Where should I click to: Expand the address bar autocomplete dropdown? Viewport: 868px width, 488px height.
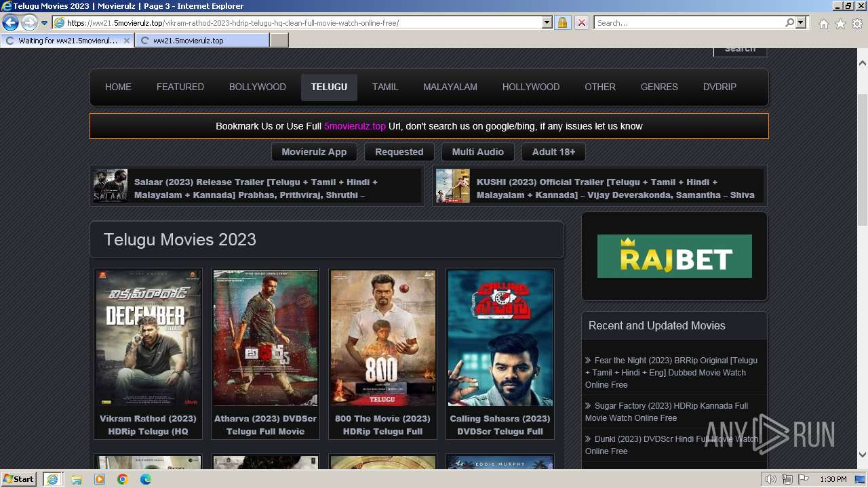point(547,22)
